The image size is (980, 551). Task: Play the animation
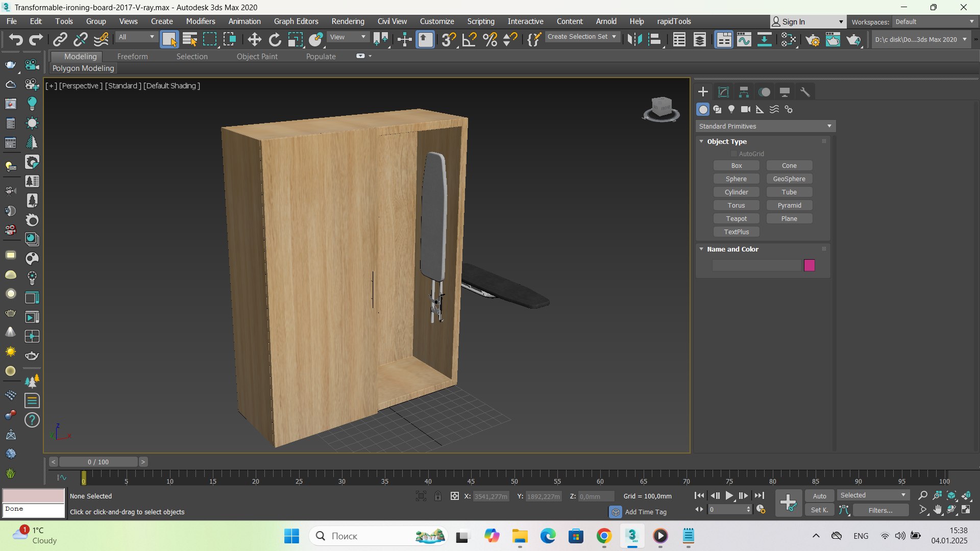[729, 495]
